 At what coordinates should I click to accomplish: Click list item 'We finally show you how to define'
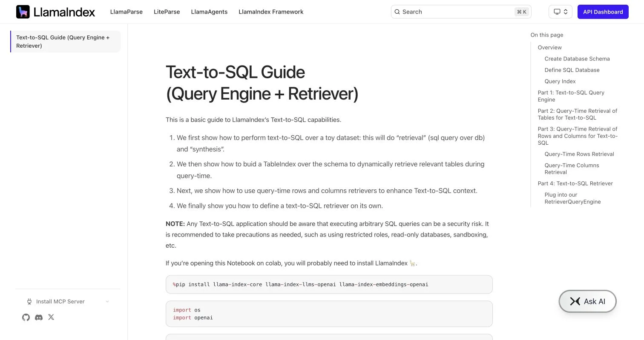[x=280, y=206]
